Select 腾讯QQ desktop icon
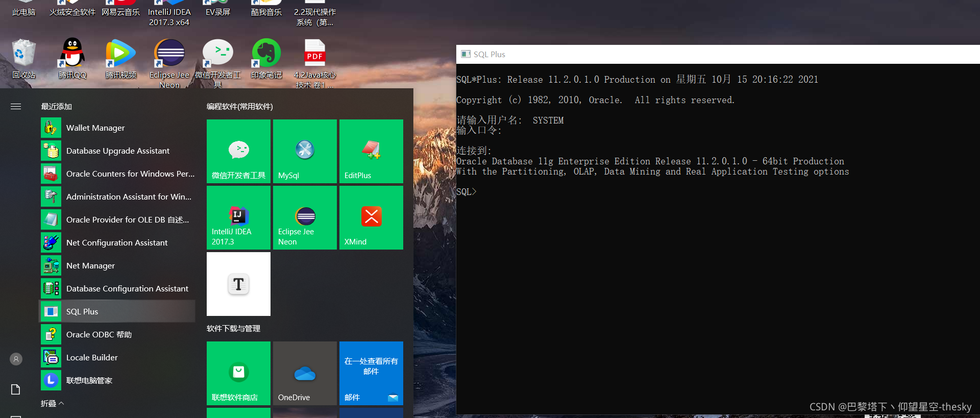Image resolution: width=980 pixels, height=418 pixels. [x=72, y=59]
